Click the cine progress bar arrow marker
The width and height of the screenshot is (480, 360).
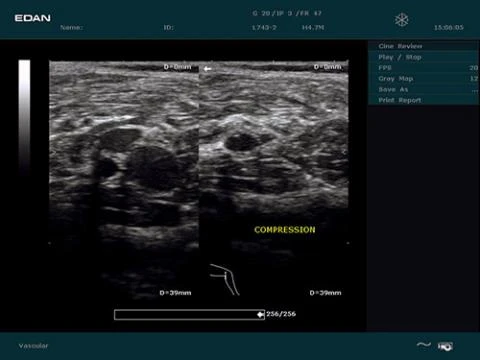[x=260, y=314]
